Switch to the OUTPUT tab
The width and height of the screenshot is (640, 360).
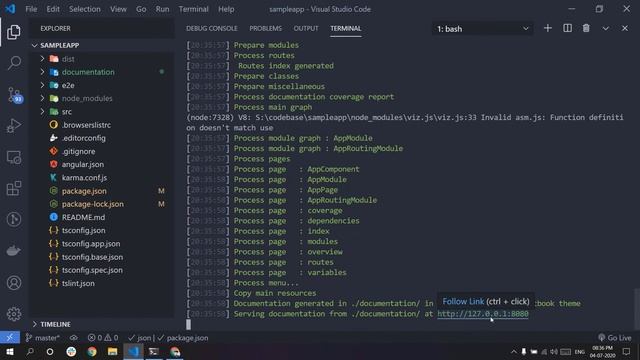[306, 29]
